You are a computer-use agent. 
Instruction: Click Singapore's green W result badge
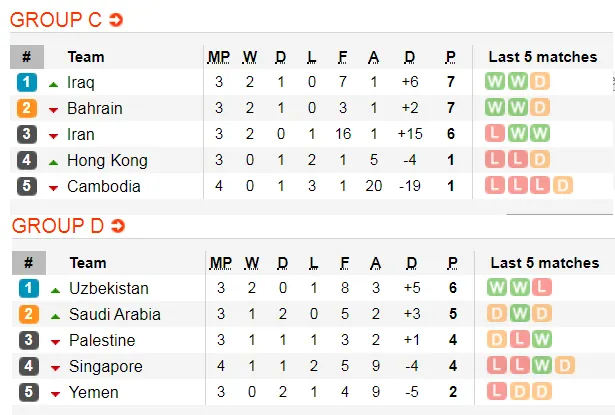[x=541, y=366]
